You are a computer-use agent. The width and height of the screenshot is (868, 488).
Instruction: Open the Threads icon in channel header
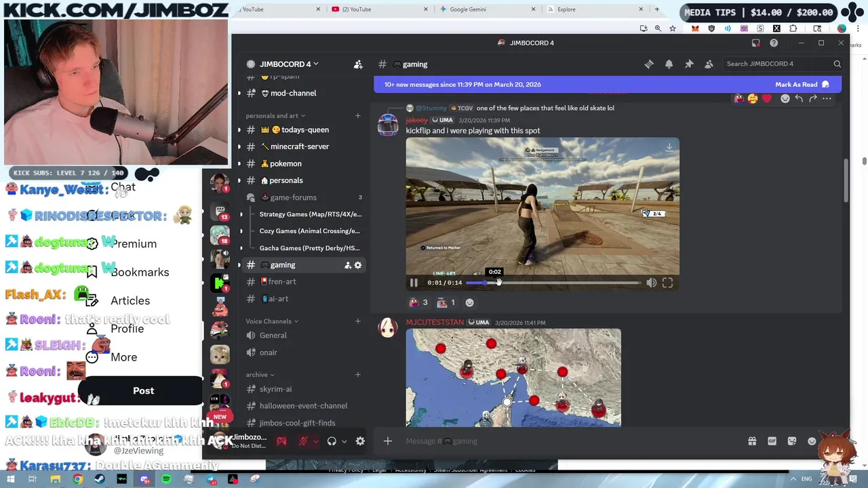pos(649,64)
